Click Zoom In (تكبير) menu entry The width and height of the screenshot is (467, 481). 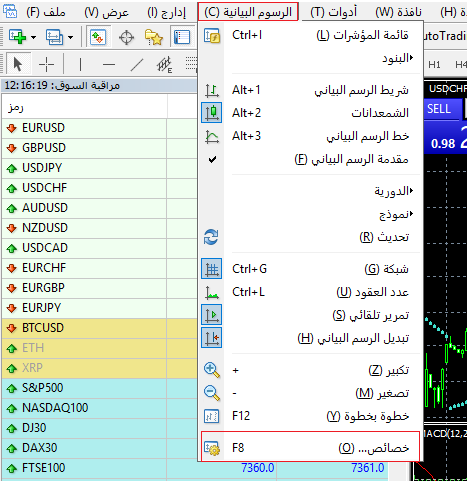point(311,370)
